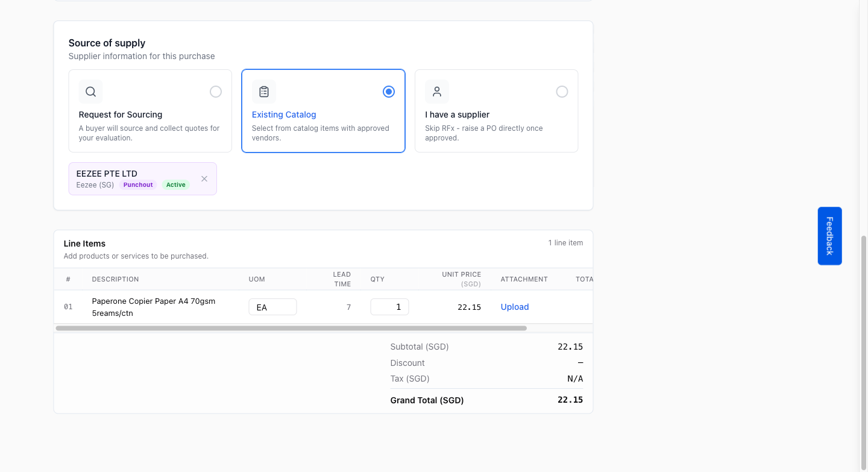Click the Punchout badge on the supplier

[138, 185]
